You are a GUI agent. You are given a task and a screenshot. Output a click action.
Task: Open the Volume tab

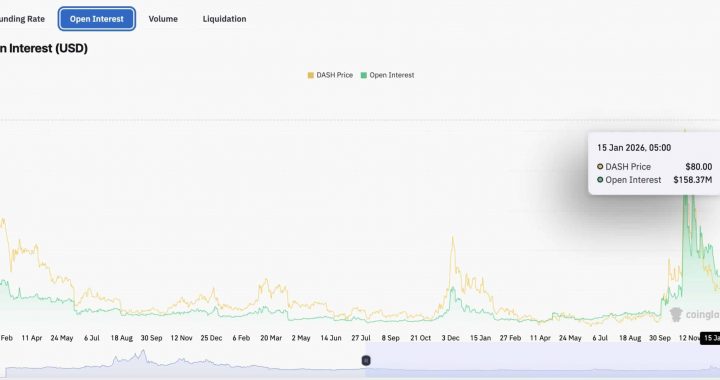point(163,19)
